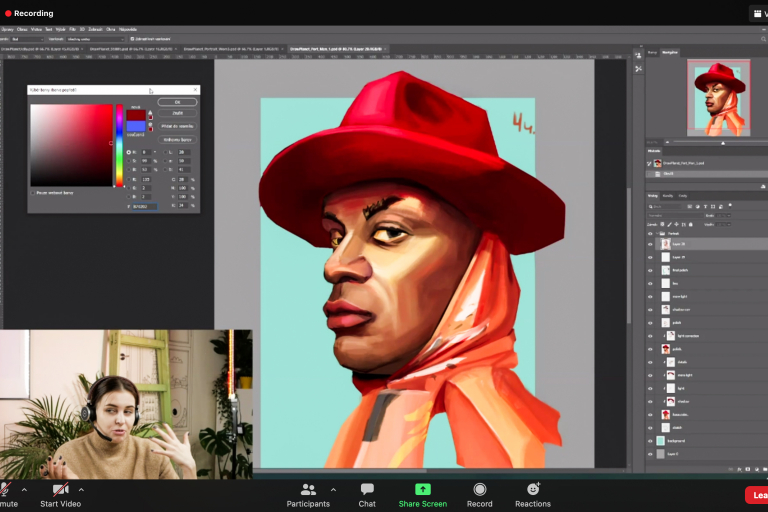
Task: Open second collapsed panel icon below it
Action: [x=638, y=69]
